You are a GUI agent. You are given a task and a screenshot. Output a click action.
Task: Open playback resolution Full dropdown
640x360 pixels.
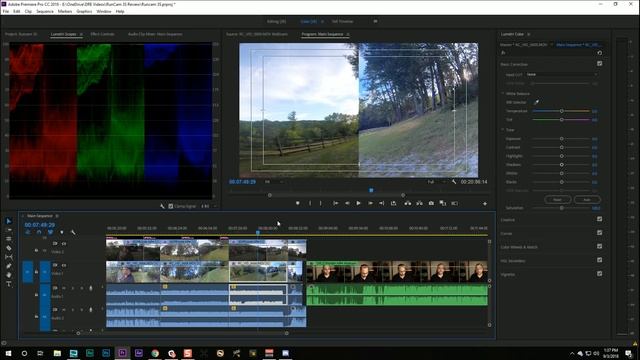point(436,182)
